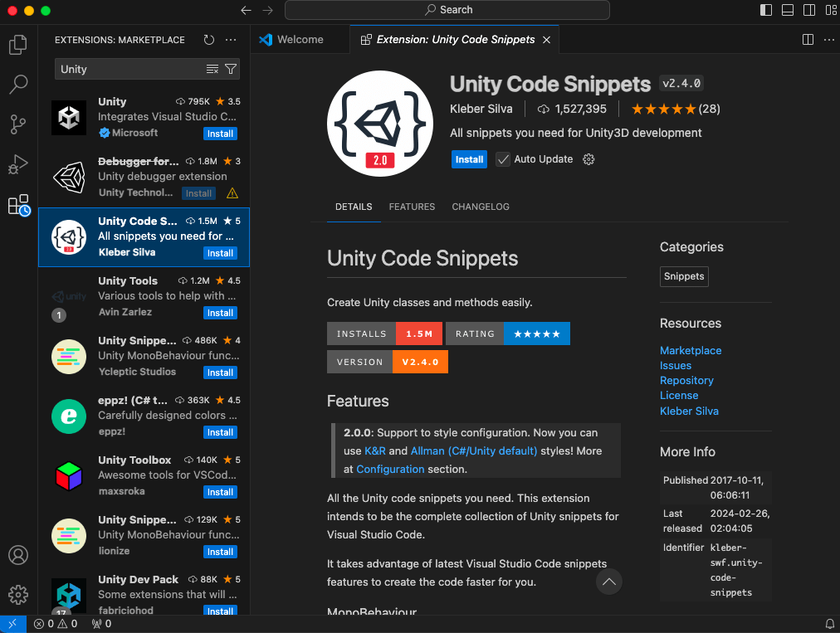Go back using the navigation arrow

coord(246,10)
